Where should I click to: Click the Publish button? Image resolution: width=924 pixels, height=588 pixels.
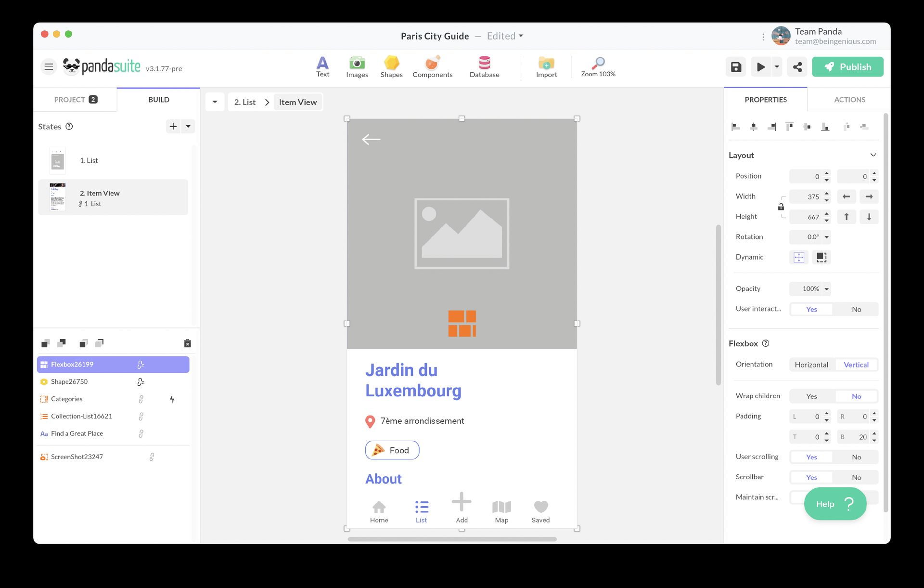pos(847,66)
